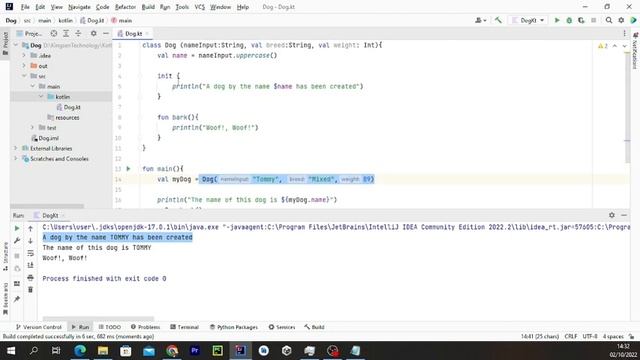Pin the Run tab
Viewport: 640px width, 360px height.
pos(17,299)
